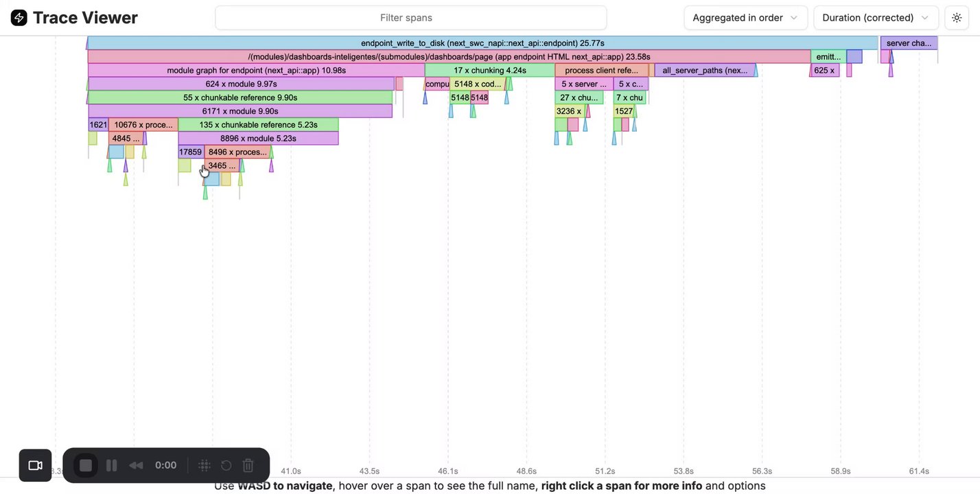
Task: Select the 4845 ... span
Action: tap(126, 138)
